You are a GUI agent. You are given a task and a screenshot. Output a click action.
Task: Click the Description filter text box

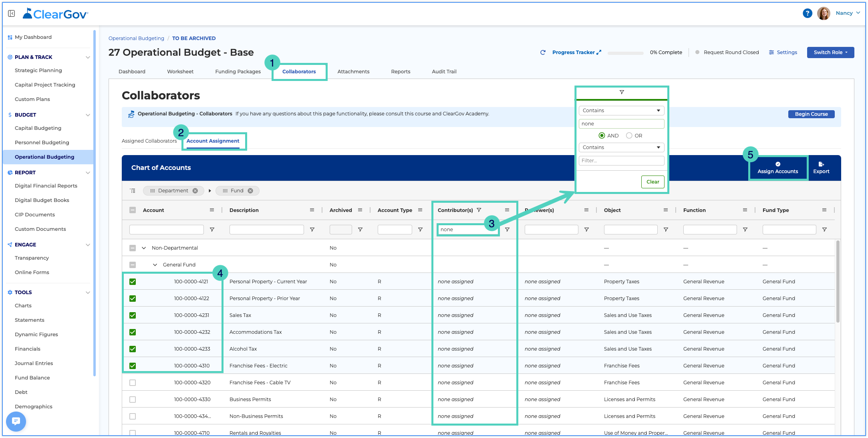[266, 230]
